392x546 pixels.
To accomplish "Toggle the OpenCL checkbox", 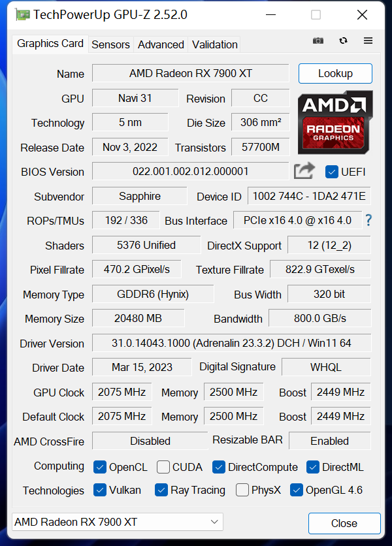I will point(100,467).
